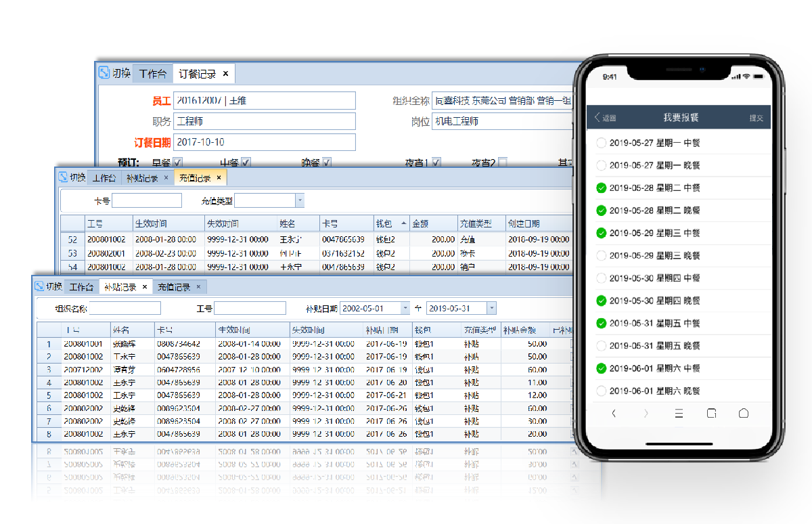Image resolution: width=812 pixels, height=524 pixels.
Task: Click the 切换 switch icon in the 订餐记录 window
Action: (104, 73)
